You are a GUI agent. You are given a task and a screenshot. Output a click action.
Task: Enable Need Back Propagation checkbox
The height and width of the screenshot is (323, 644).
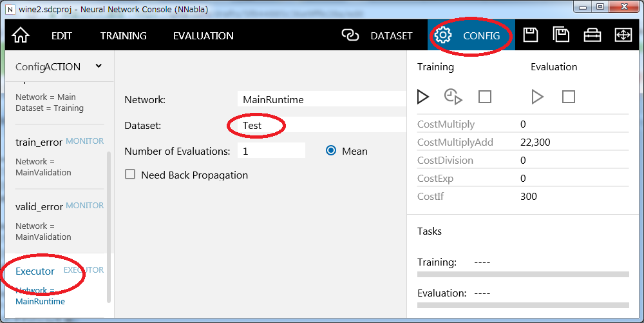coord(130,175)
